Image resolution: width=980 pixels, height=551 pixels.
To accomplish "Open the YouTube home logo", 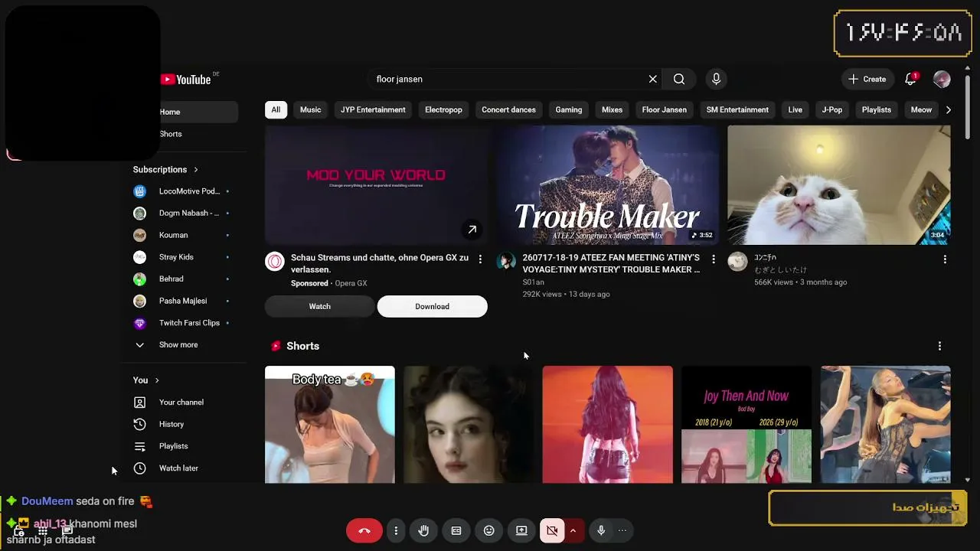I will click(x=186, y=80).
